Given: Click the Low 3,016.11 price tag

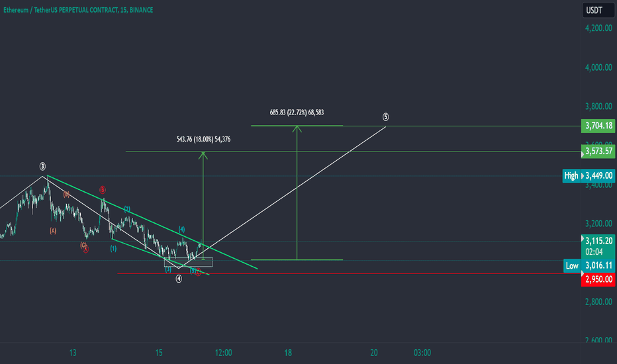Looking at the screenshot, I should [589, 265].
